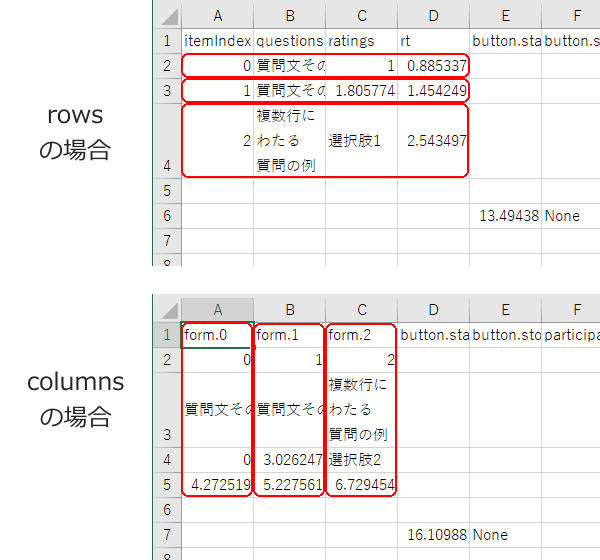
Task: Click the None cell in the columns sheet
Action: (x=505, y=535)
